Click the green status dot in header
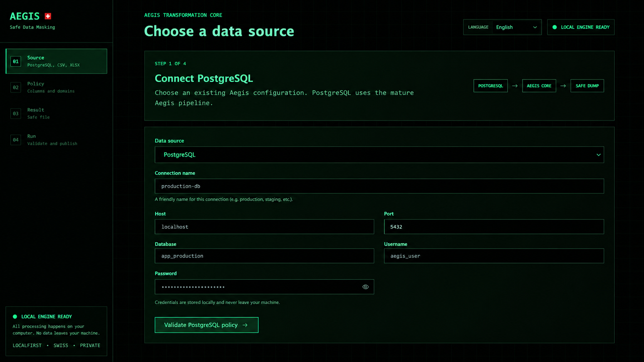Image resolution: width=644 pixels, height=362 pixels. [x=555, y=27]
